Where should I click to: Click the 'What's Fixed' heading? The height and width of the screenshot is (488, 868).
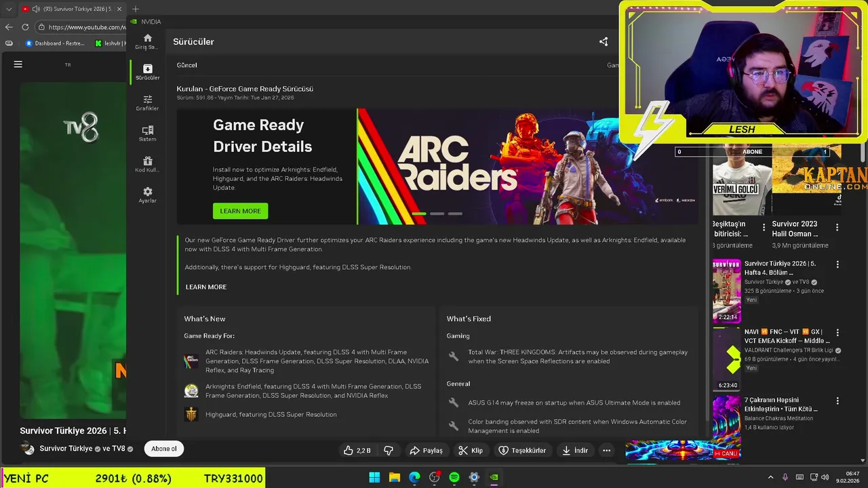tap(469, 319)
